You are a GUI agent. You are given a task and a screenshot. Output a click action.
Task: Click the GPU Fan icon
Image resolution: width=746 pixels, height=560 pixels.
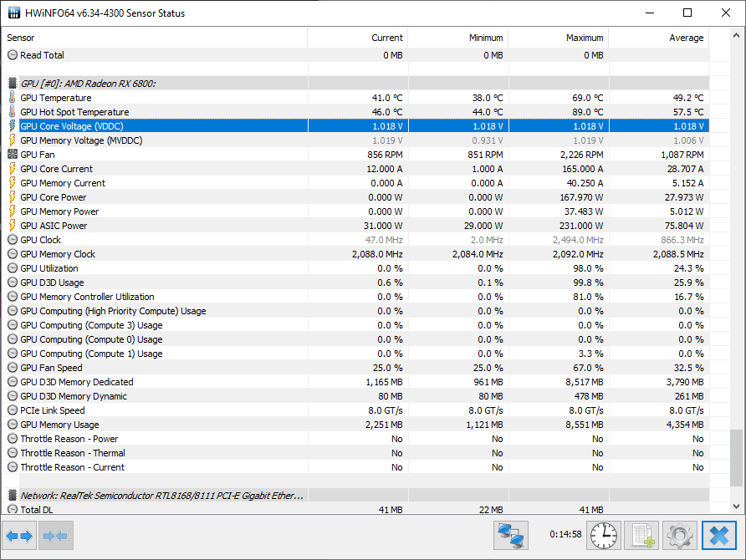13,155
